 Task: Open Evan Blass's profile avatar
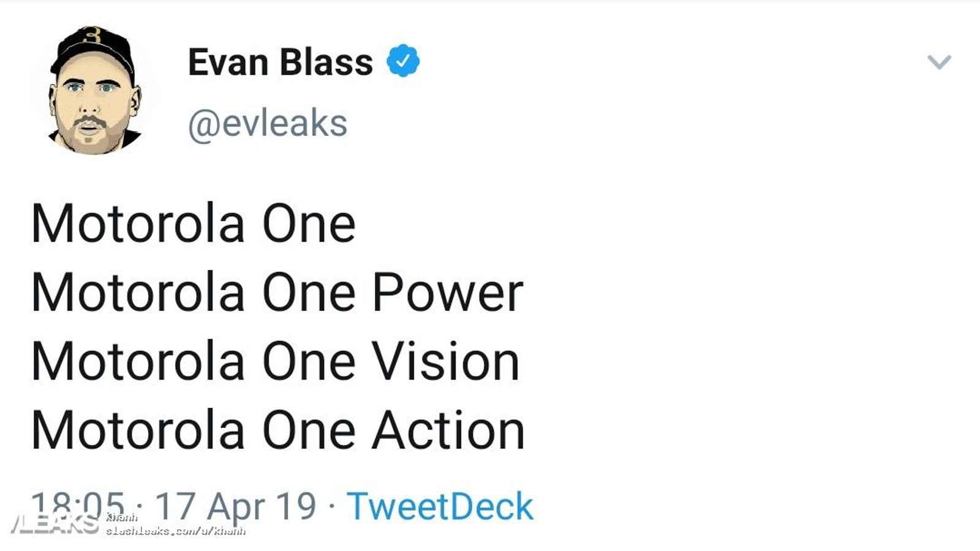[x=94, y=90]
